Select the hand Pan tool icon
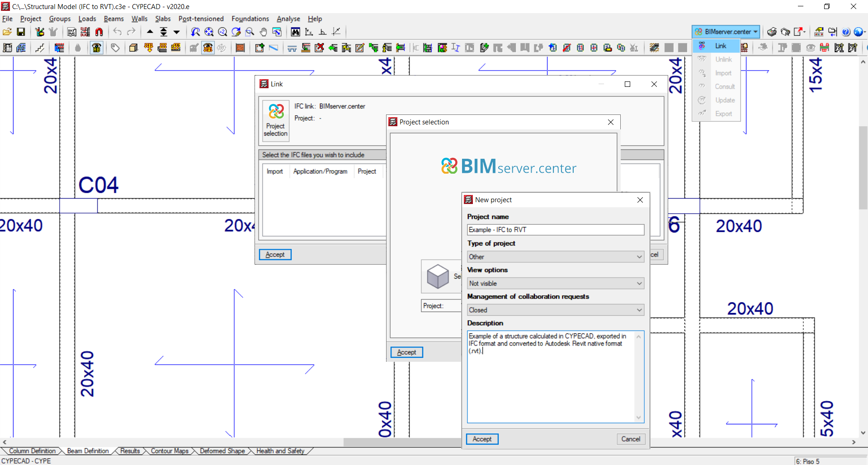 coord(264,32)
